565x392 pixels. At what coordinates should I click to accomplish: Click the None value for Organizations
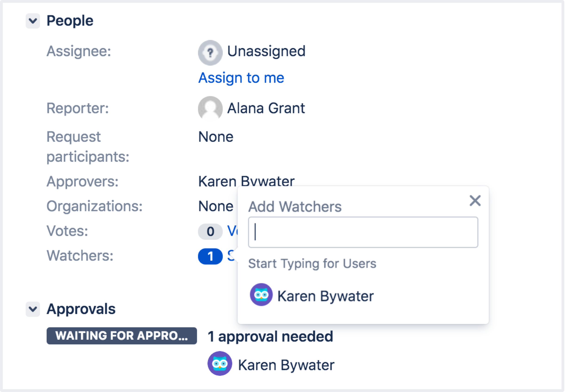[215, 206]
